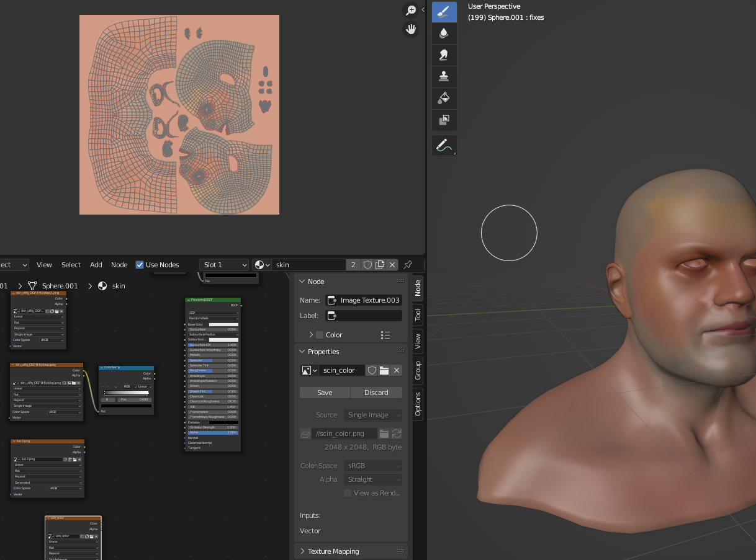Select the Smear tool
The width and height of the screenshot is (756, 560).
tap(444, 55)
